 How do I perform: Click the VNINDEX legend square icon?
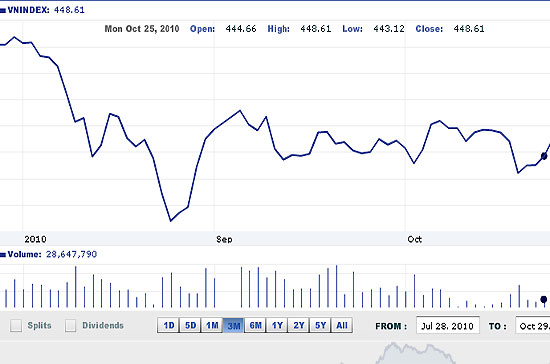coord(3,11)
